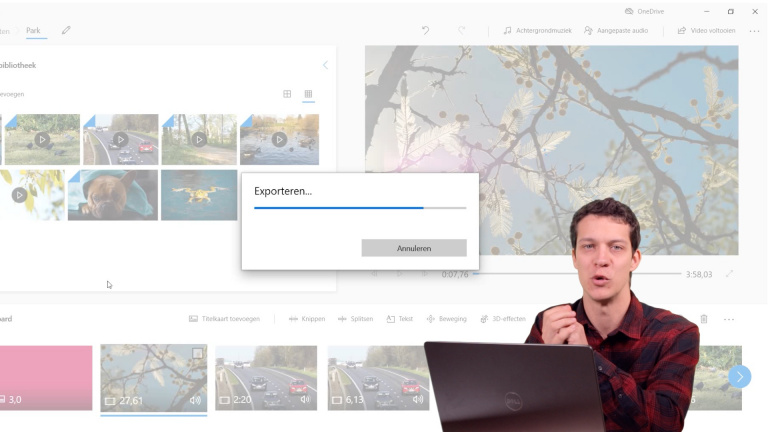Click the fullscreen preview icon
Image resolution: width=768 pixels, height=432 pixels.
click(x=729, y=274)
